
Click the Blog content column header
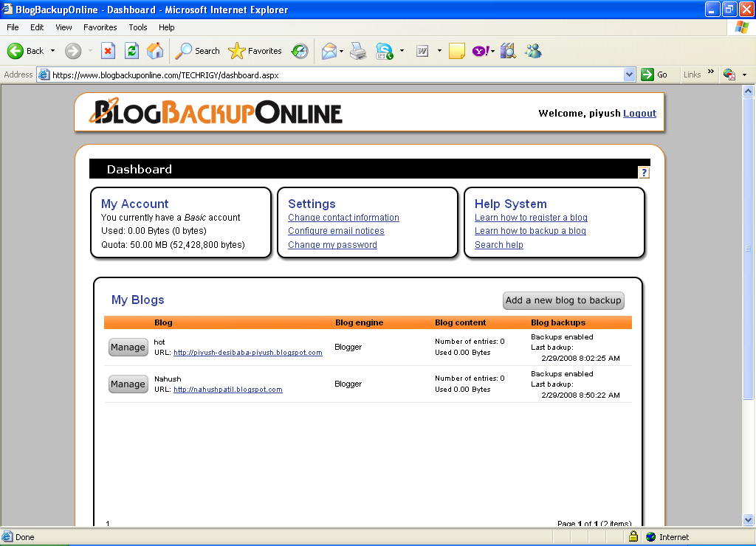(x=461, y=322)
